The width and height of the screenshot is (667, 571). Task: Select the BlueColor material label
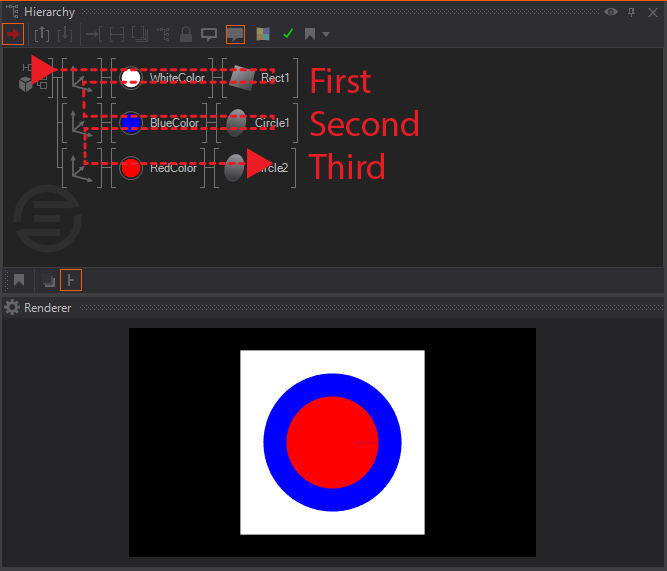click(x=174, y=123)
